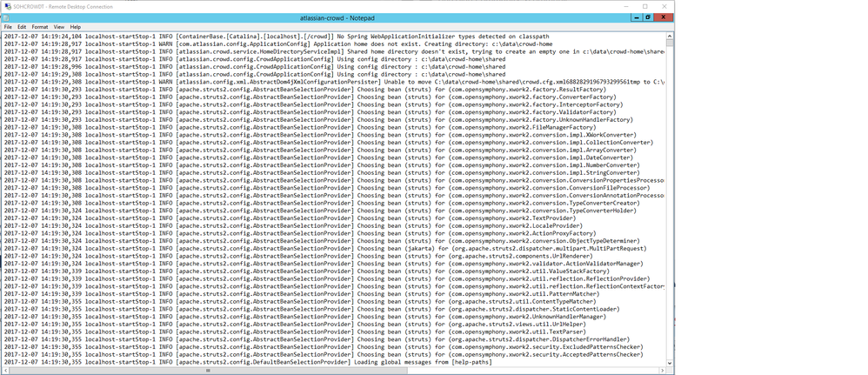The width and height of the screenshot is (868, 375).
Task: Open the Edit menu in Notepad
Action: pyautogui.click(x=22, y=27)
